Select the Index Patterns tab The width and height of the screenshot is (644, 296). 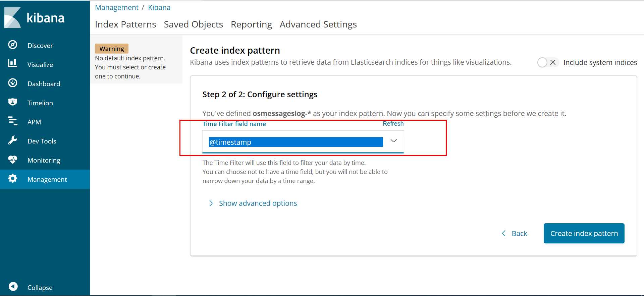click(x=125, y=24)
